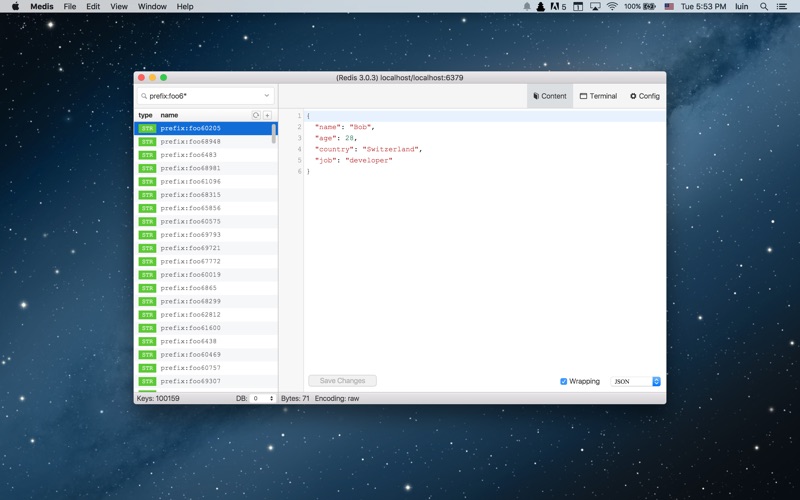Click the Adobe icon in menu bar
Viewport: 800px width, 500px height.
coord(558,7)
